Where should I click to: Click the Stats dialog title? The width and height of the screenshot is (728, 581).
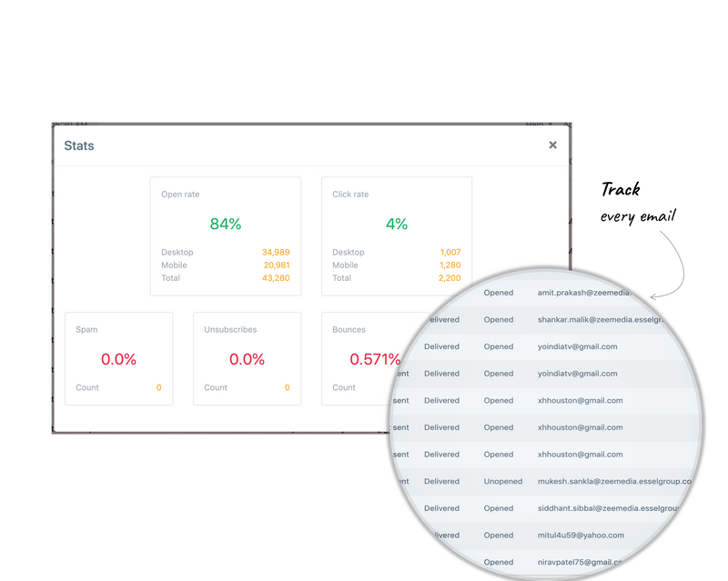tap(79, 145)
